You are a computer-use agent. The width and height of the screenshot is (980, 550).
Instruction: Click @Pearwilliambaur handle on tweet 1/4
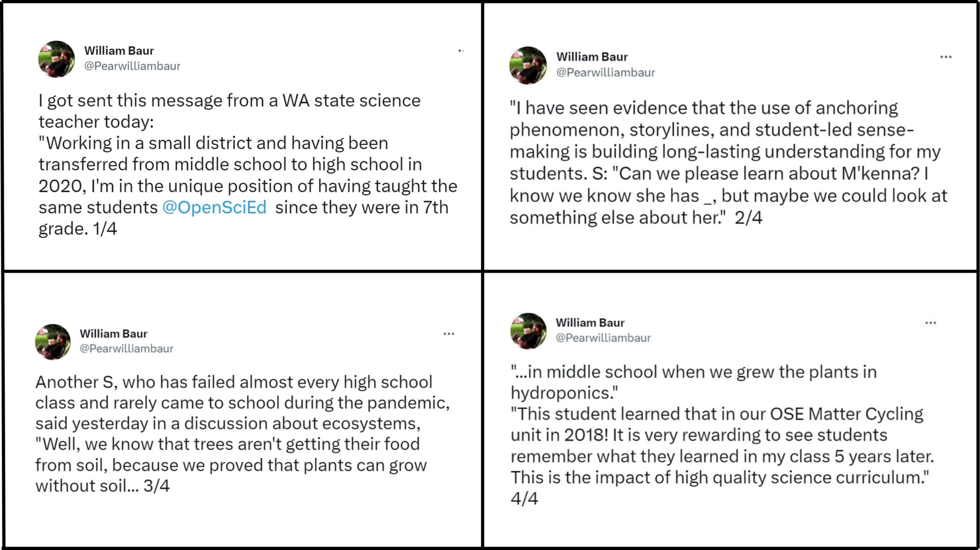pos(132,66)
